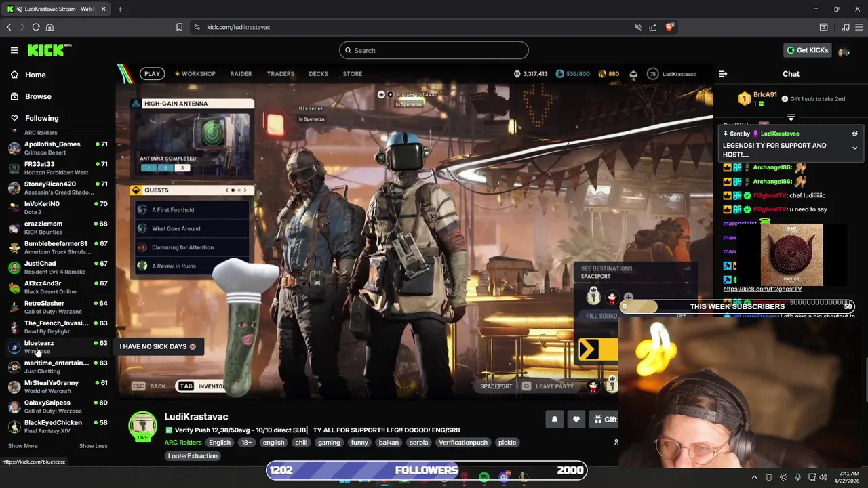Select the Verificationpush tag
The height and width of the screenshot is (488, 868).
click(x=463, y=442)
